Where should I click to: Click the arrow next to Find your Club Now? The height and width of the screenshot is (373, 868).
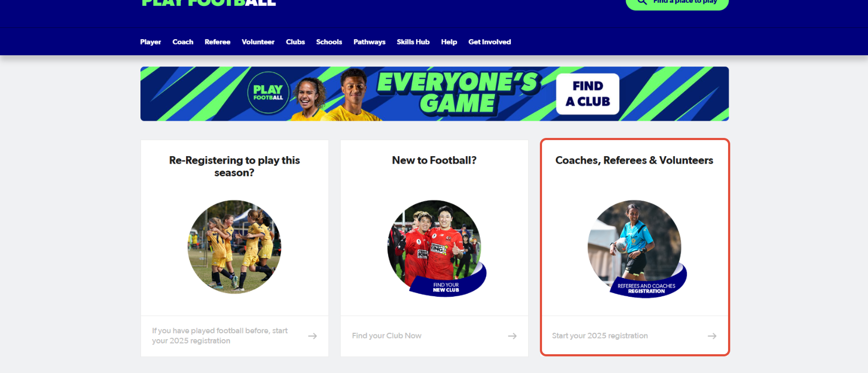[x=513, y=336]
